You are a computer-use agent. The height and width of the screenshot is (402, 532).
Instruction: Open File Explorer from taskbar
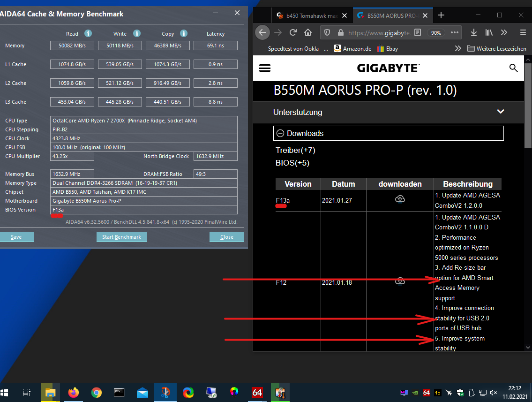tap(51, 393)
